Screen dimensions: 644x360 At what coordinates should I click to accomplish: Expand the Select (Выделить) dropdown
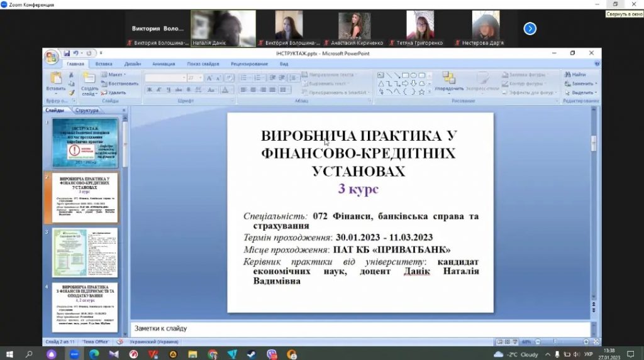(x=579, y=92)
